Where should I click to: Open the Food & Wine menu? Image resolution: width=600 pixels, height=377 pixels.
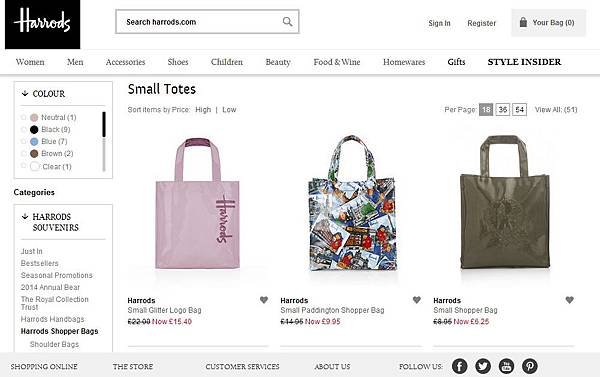[x=337, y=62]
